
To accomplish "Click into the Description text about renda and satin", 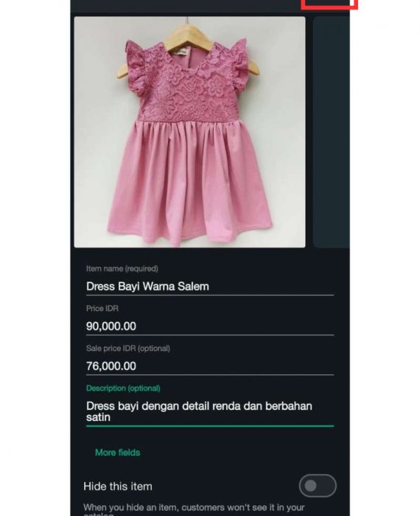I will click(210, 411).
